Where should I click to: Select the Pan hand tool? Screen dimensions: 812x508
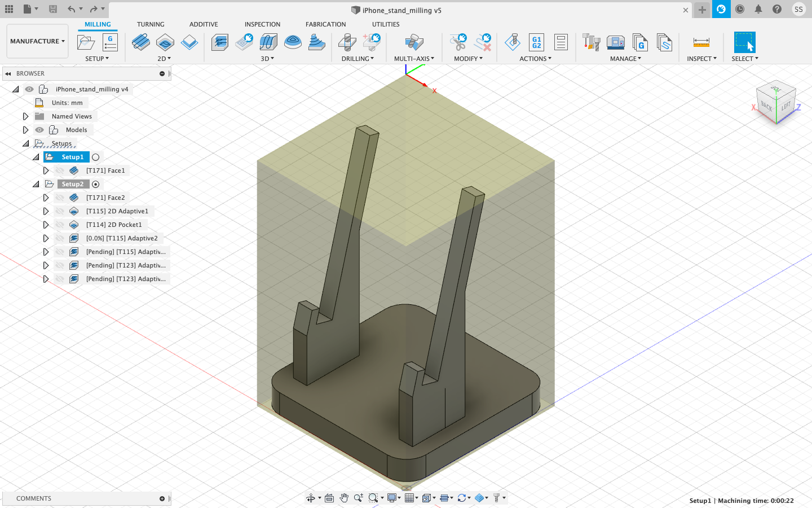(344, 498)
